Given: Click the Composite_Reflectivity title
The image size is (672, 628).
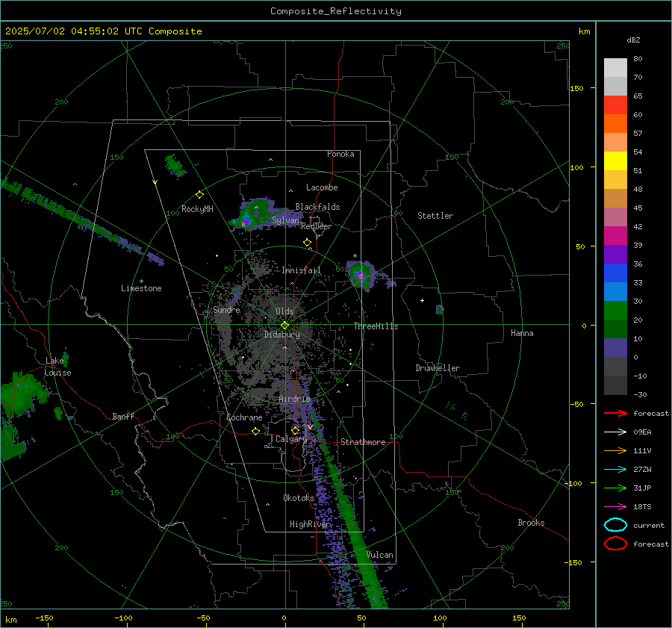Looking at the screenshot, I should point(335,11).
